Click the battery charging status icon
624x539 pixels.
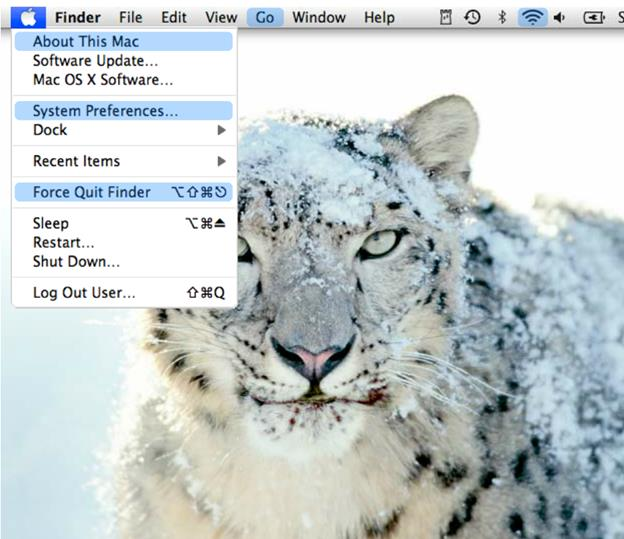[593, 17]
